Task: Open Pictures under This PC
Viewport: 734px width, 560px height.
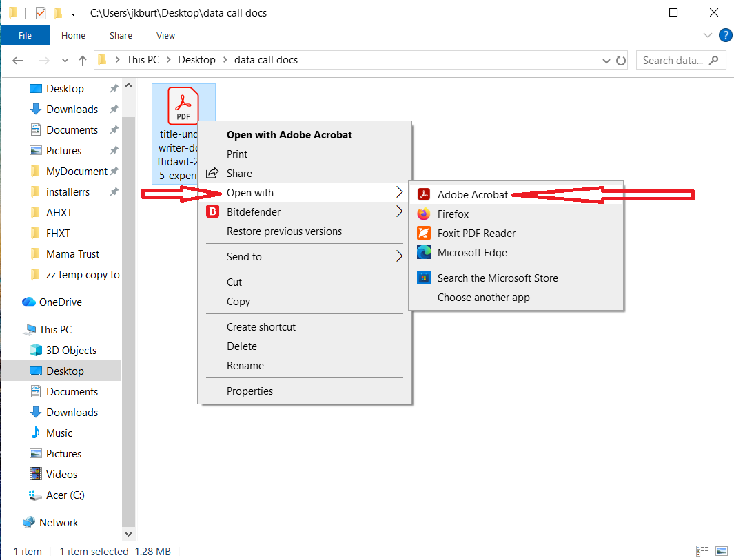Action: pos(63,453)
